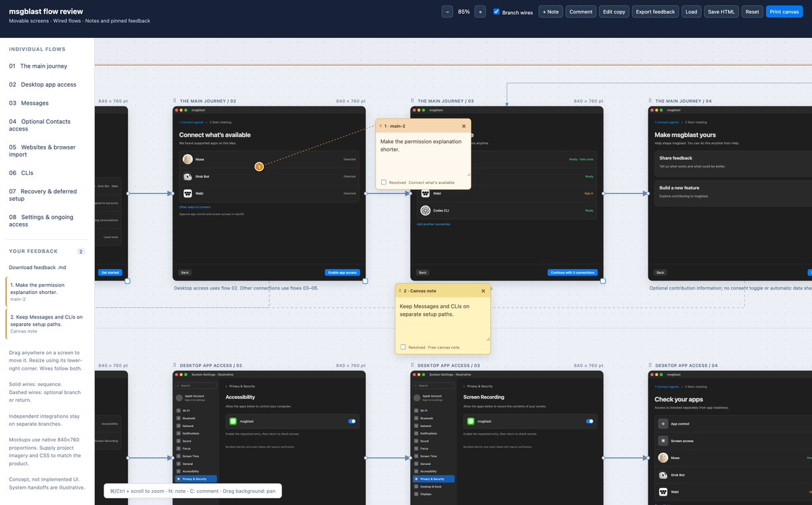Grab the drag grip on the '1 · main-2' note
812x505 pixels.
381,126
